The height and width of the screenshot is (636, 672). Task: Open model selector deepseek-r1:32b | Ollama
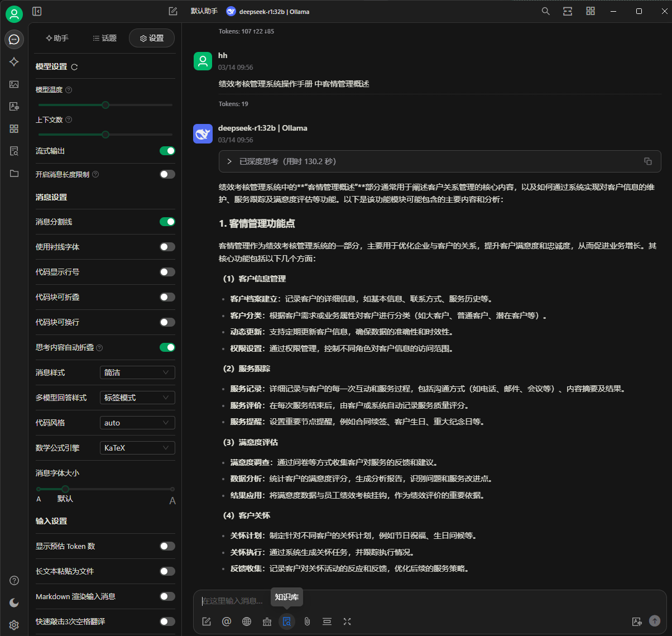pos(268,11)
